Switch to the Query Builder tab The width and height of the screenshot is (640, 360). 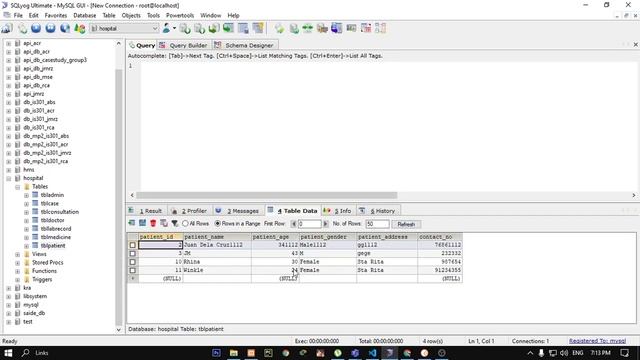[184, 45]
